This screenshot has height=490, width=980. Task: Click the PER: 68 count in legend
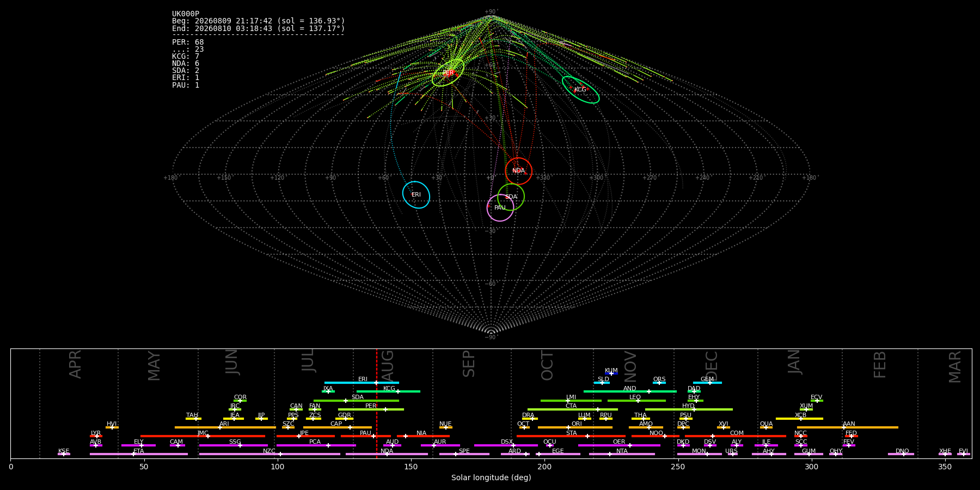click(188, 42)
